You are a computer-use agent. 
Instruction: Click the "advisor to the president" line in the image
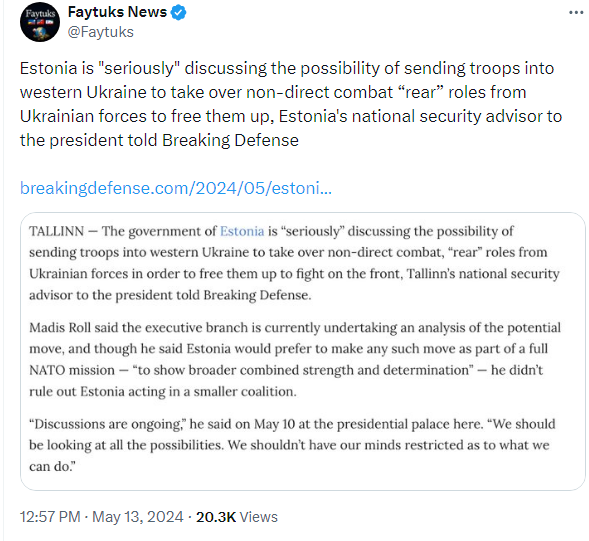(170, 295)
